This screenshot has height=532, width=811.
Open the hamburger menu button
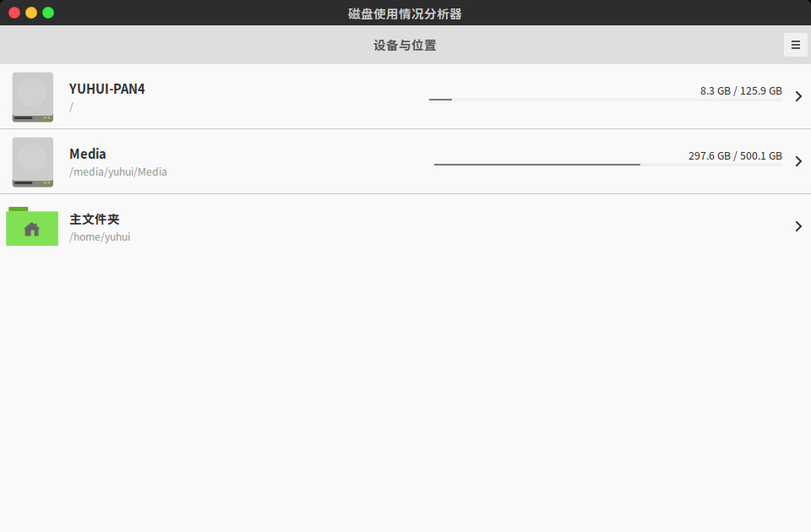[x=796, y=45]
